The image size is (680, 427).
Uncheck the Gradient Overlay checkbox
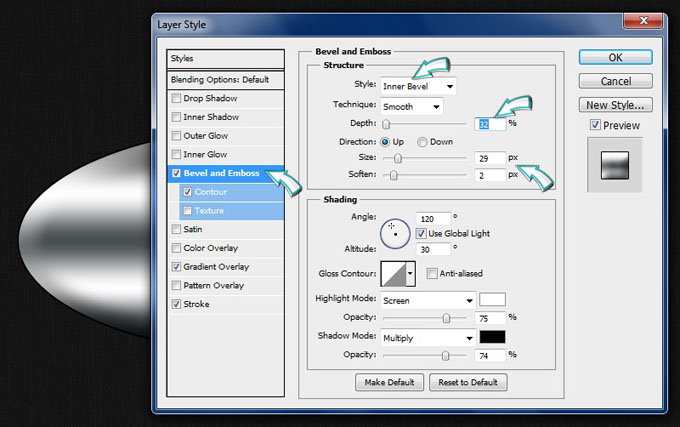point(176,267)
